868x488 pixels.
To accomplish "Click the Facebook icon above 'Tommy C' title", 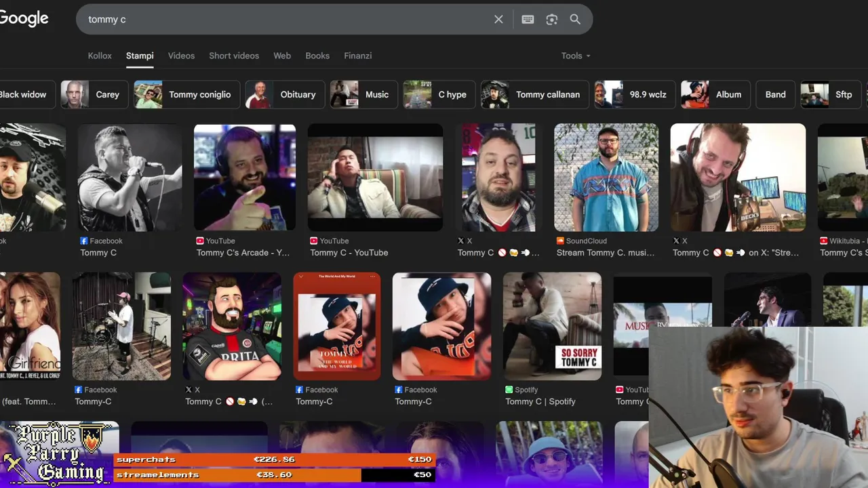I will point(84,241).
